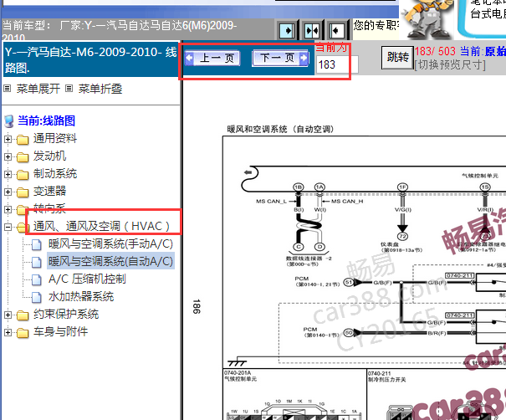This screenshot has height=420, width=506.
Task: Click the 跳转 jump button
Action: pos(397,58)
